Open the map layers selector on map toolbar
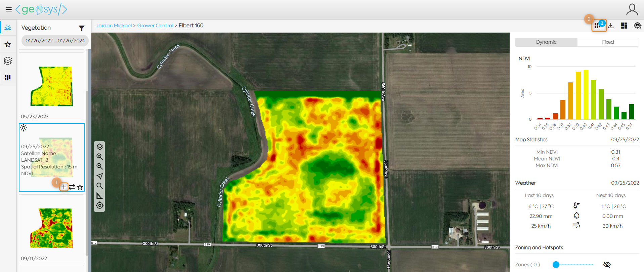This screenshot has height=272, width=644. (99, 147)
